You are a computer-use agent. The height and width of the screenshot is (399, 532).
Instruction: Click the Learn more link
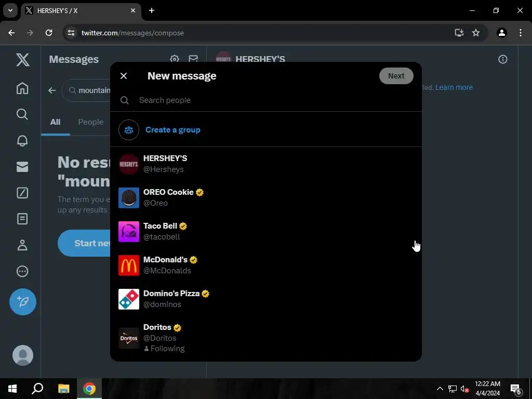coord(454,87)
